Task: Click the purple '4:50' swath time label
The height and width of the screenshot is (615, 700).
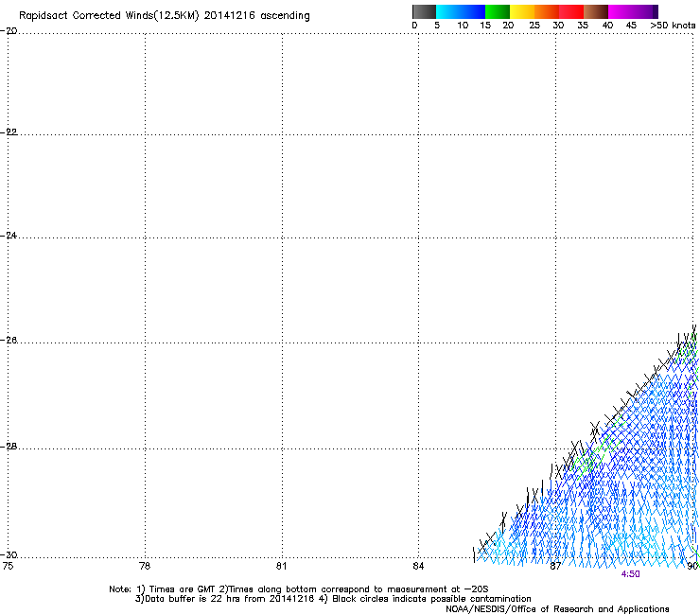Action: tap(630, 574)
